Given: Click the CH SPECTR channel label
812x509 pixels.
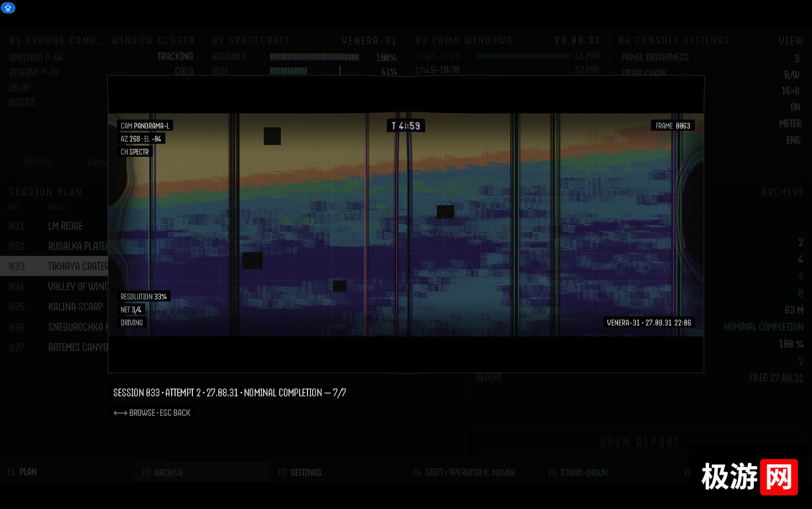Looking at the screenshot, I should click(x=134, y=152).
